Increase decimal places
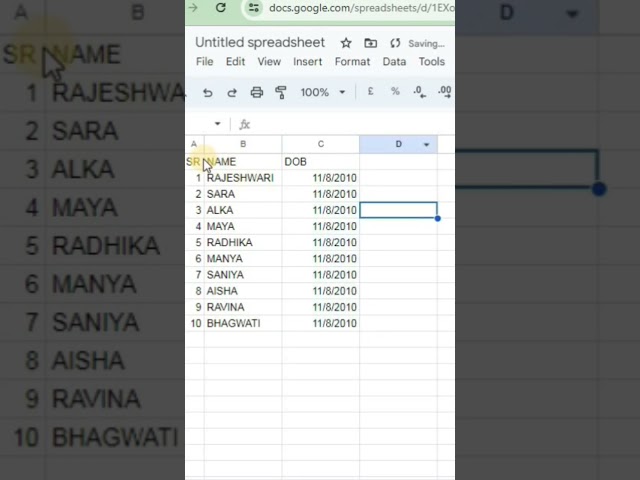 pos(444,92)
